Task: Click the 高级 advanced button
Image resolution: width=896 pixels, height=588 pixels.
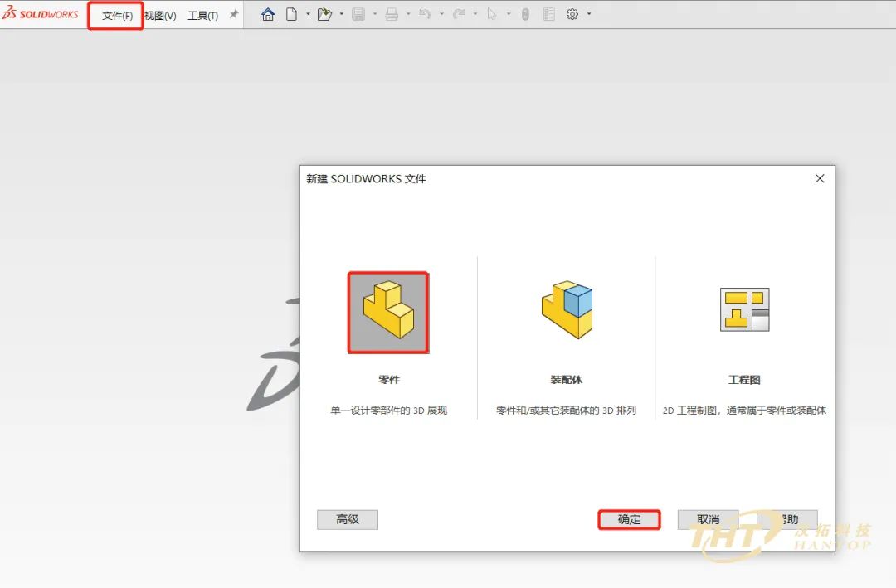Action: click(x=348, y=519)
